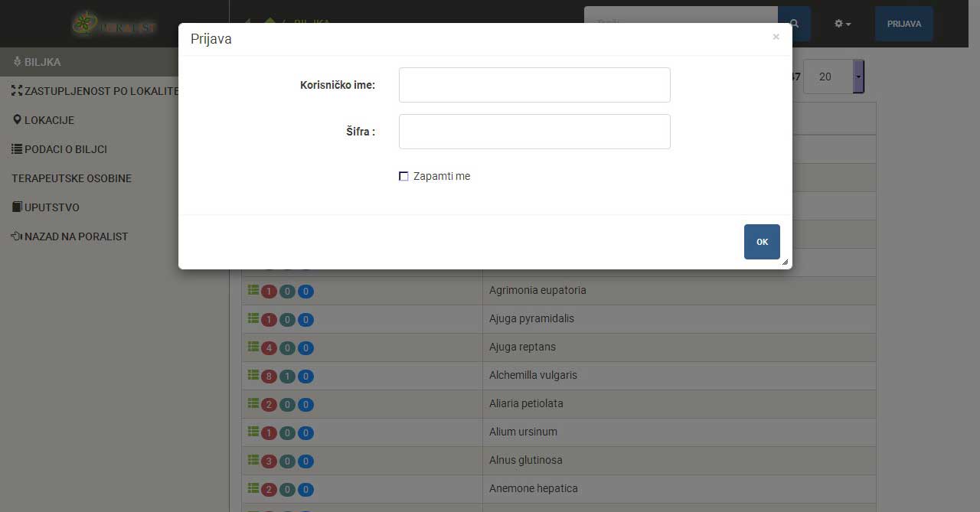
Task: Open Lokacije in the sidebar
Action: coord(49,120)
